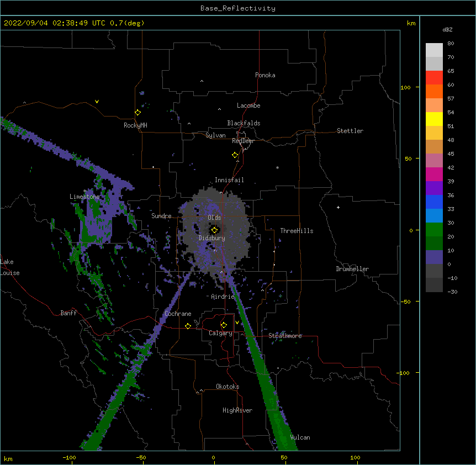The height and width of the screenshot is (465, 476).
Task: Pick the dark green 10-20 dBZ legend color
Action: tap(434, 244)
